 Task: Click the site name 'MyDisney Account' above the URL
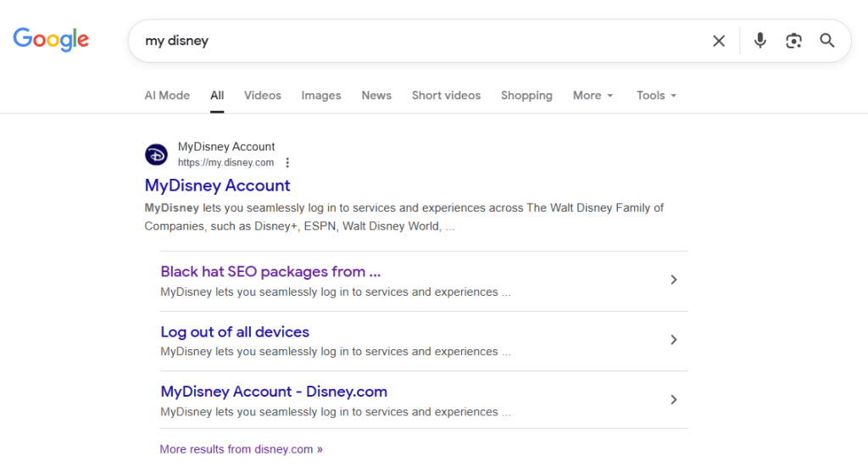pos(225,147)
